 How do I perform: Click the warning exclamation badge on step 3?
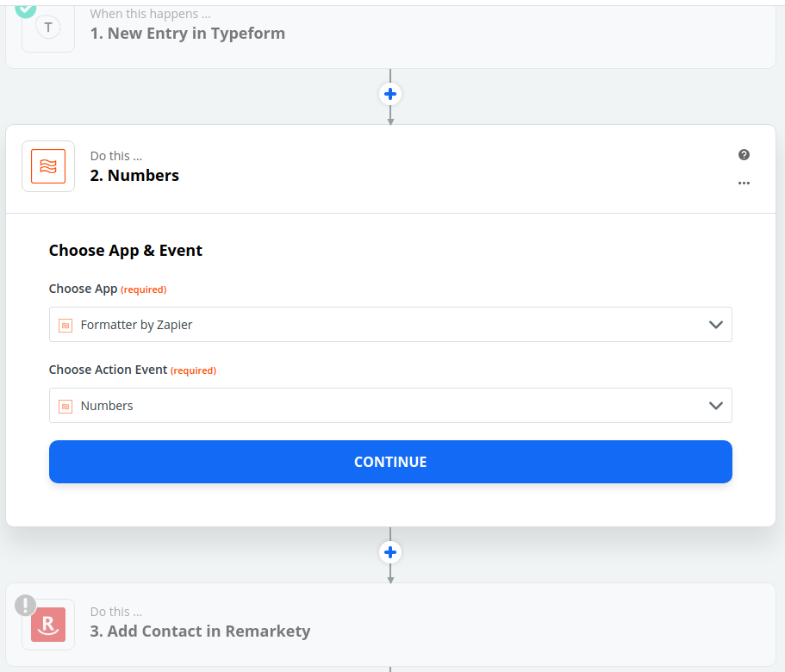point(25,605)
